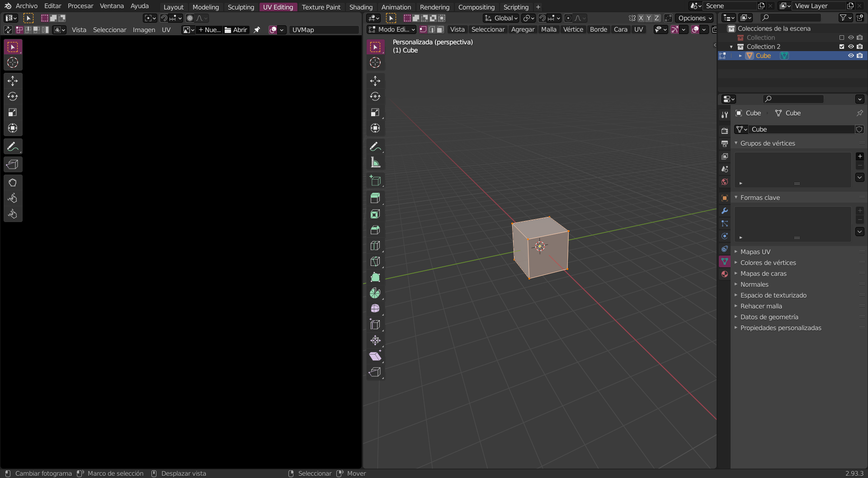This screenshot has height=478, width=868.
Task: Collapse the Collection 2 tree item
Action: coord(731,47)
